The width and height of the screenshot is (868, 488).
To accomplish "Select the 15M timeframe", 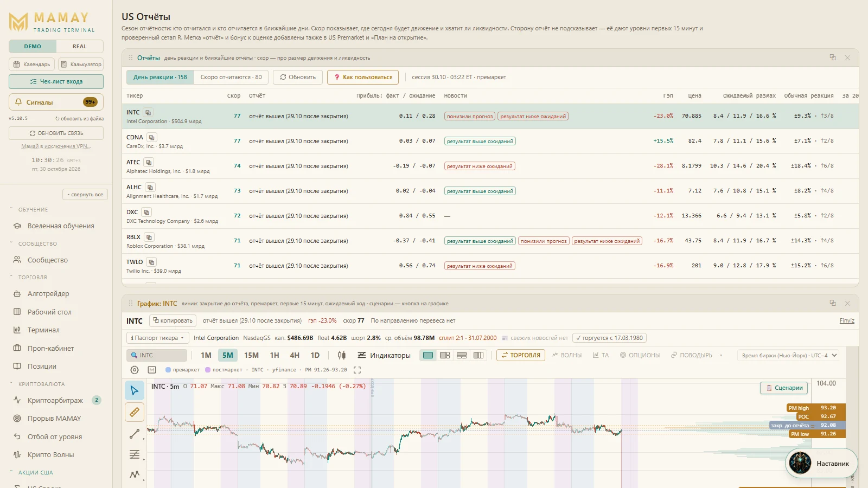I will [251, 355].
